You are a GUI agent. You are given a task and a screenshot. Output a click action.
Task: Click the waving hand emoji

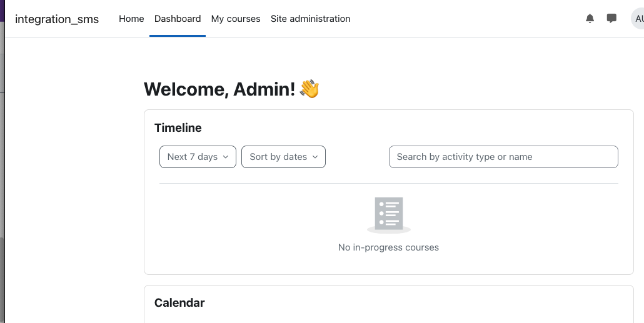click(309, 89)
